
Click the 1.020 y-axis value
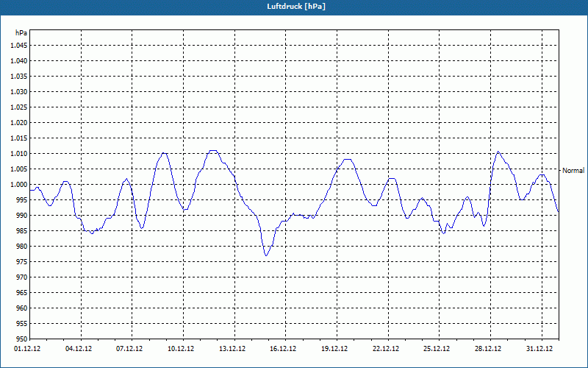(19, 122)
